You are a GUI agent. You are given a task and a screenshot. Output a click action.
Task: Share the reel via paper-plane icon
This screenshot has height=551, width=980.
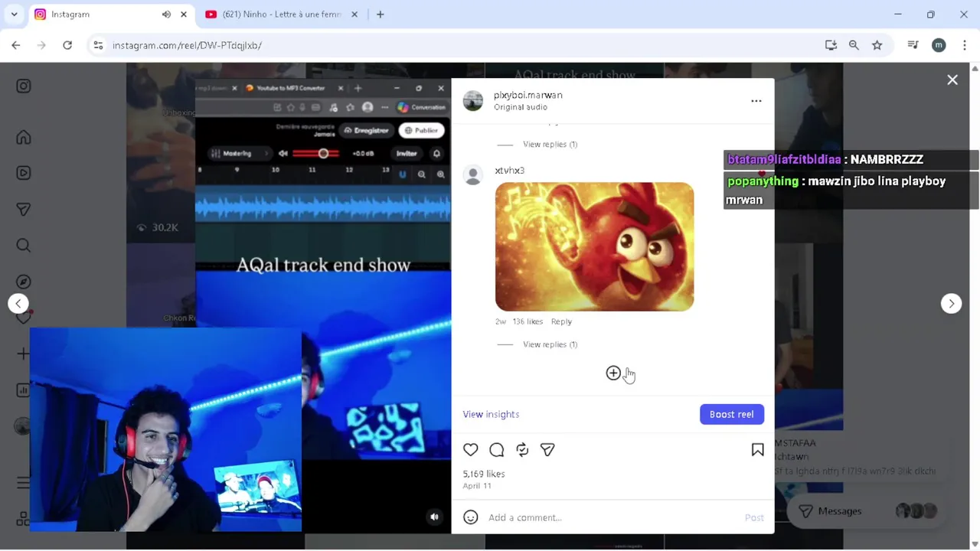[547, 450]
